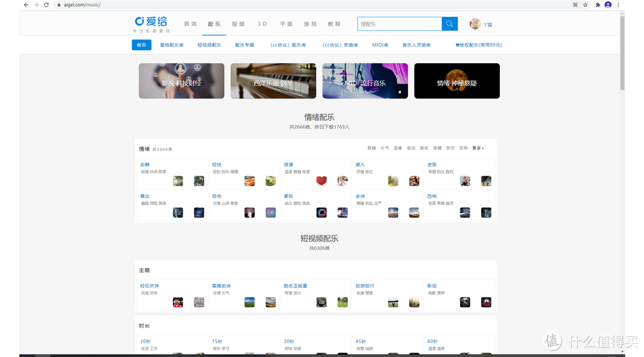Open the 短视频配乐 sub-nav link
This screenshot has width=644, height=357.
point(209,45)
